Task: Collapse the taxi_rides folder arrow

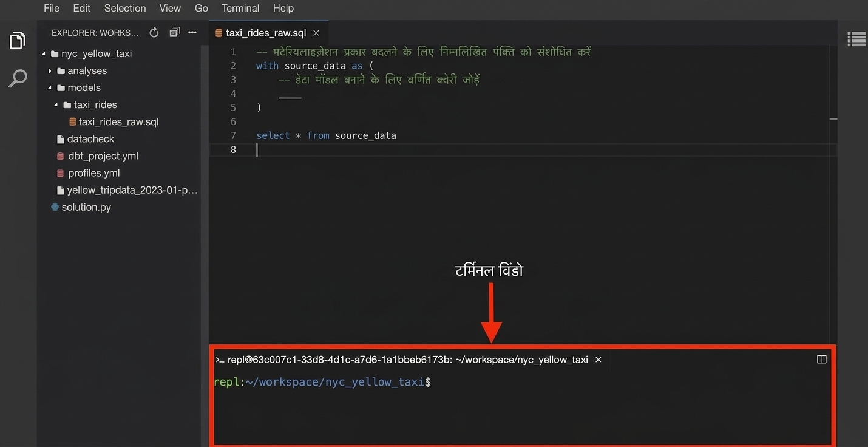Action: [x=56, y=104]
